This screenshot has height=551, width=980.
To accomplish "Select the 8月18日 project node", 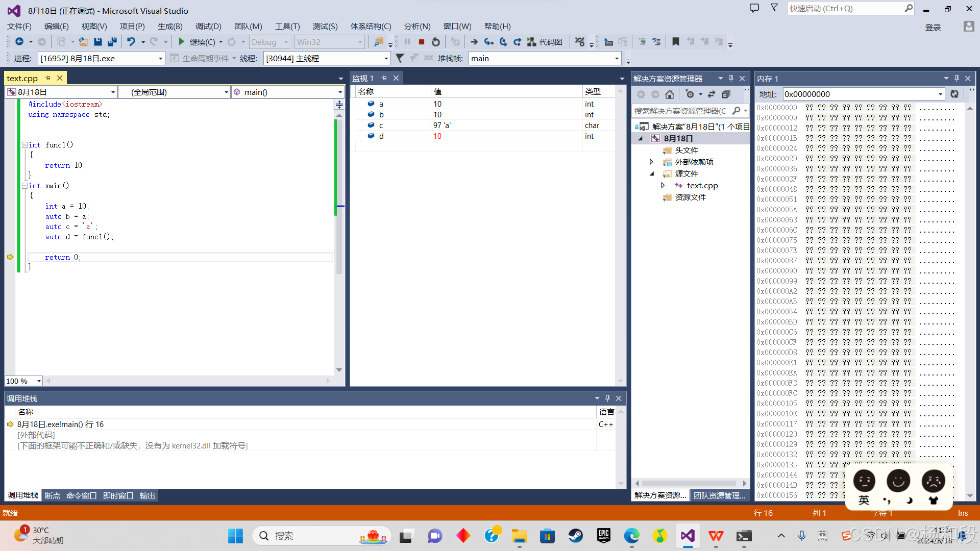I will coord(678,138).
